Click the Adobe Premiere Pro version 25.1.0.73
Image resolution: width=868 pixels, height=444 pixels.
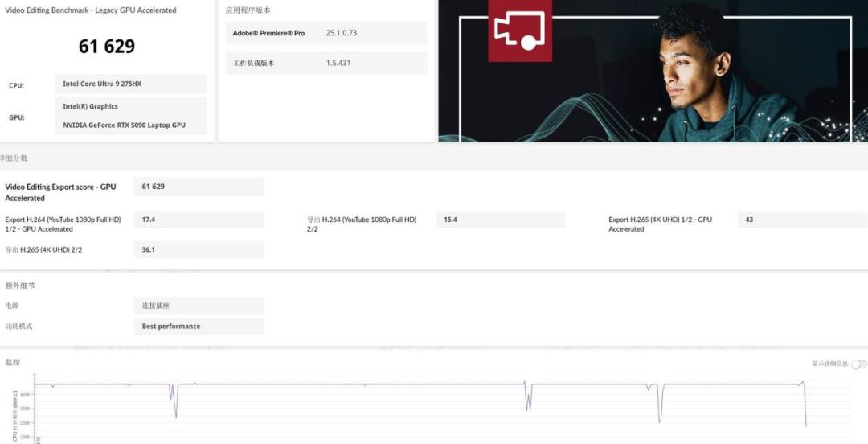[x=341, y=33]
